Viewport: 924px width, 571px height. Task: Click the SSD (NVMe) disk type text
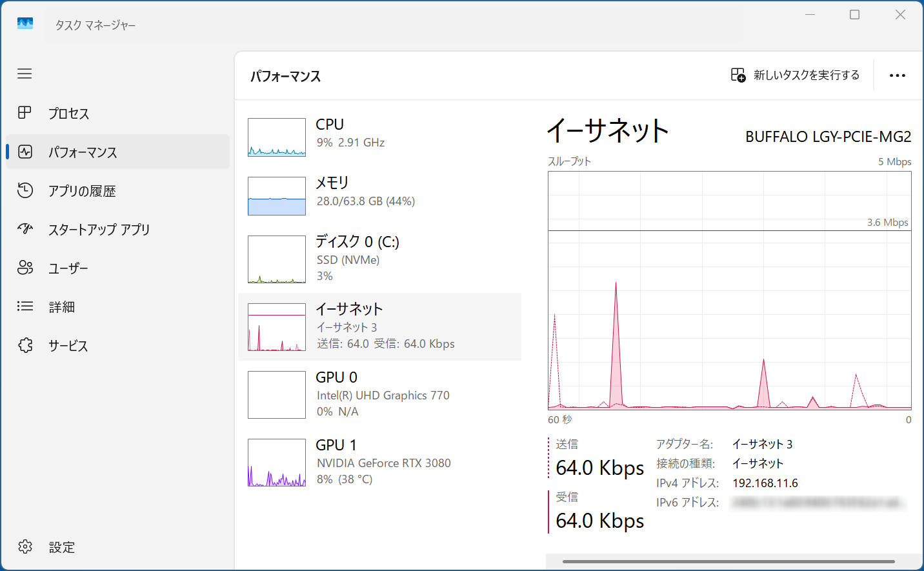pos(348,260)
